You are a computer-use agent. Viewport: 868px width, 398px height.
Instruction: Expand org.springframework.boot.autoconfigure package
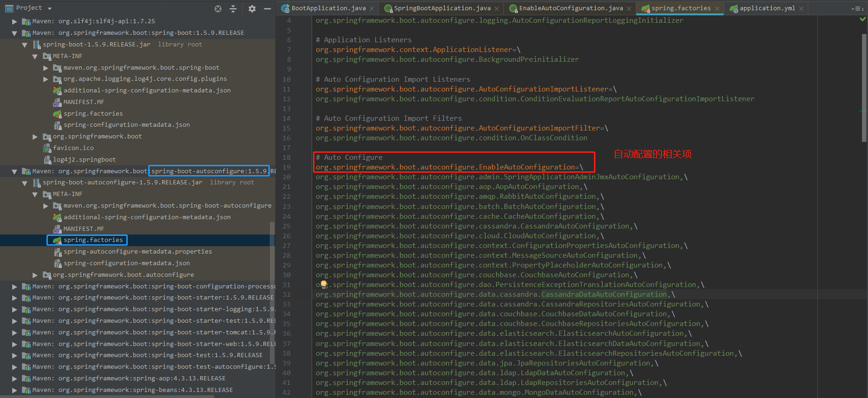pyautogui.click(x=35, y=275)
